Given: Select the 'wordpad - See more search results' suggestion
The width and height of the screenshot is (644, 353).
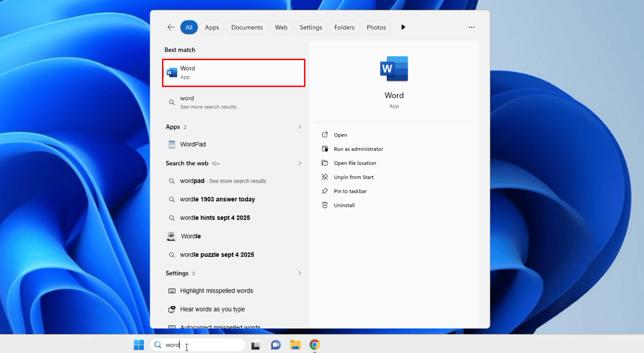Looking at the screenshot, I should click(234, 181).
